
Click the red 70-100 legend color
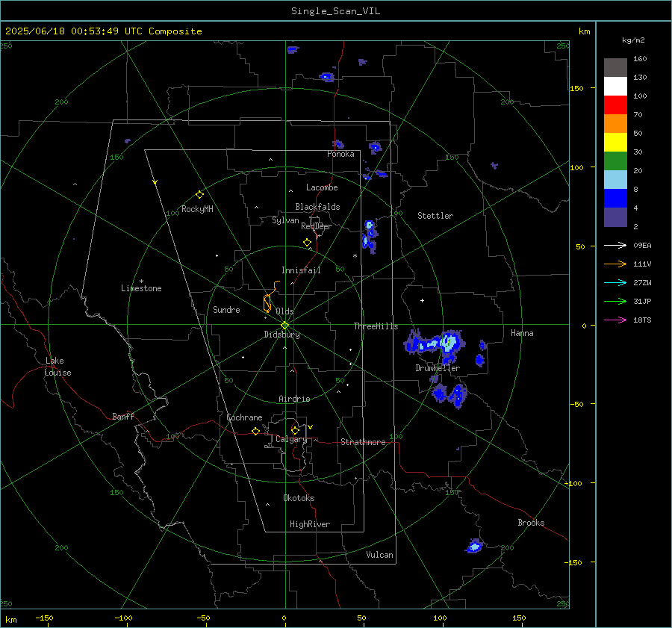pos(615,105)
